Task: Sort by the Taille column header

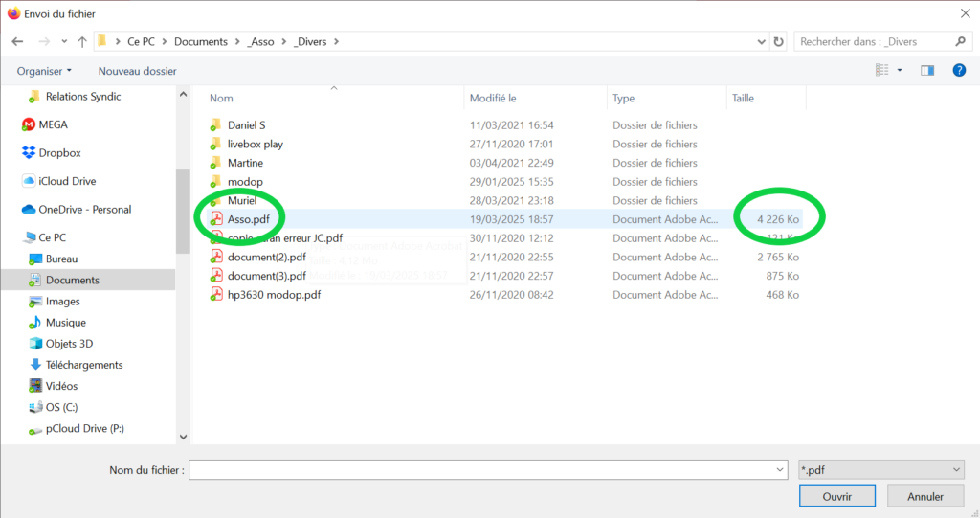Action: (x=743, y=99)
